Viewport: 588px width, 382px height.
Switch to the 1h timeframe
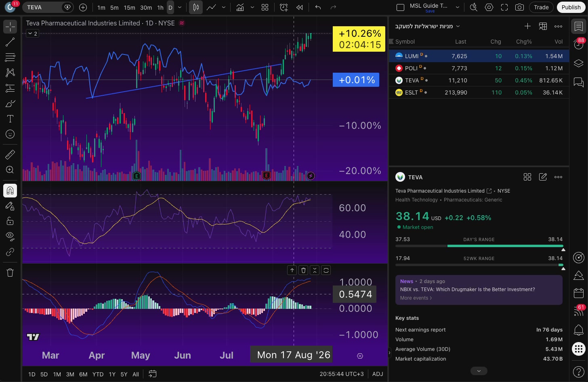(160, 7)
